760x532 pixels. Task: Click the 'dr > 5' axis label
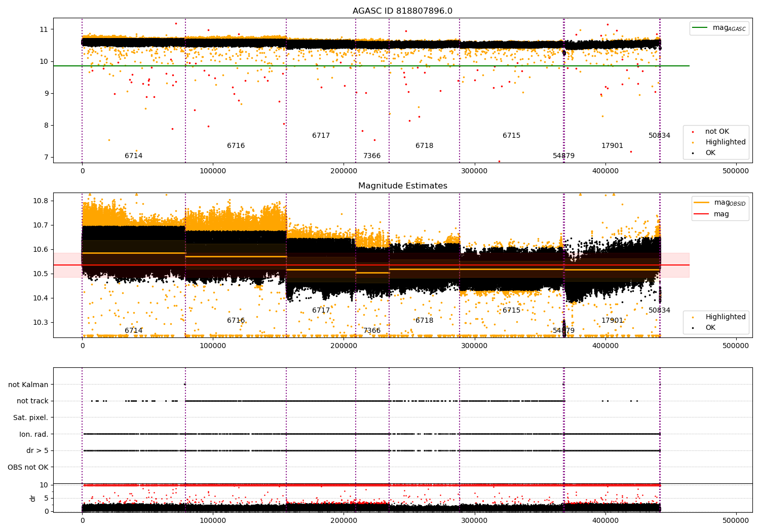click(37, 451)
